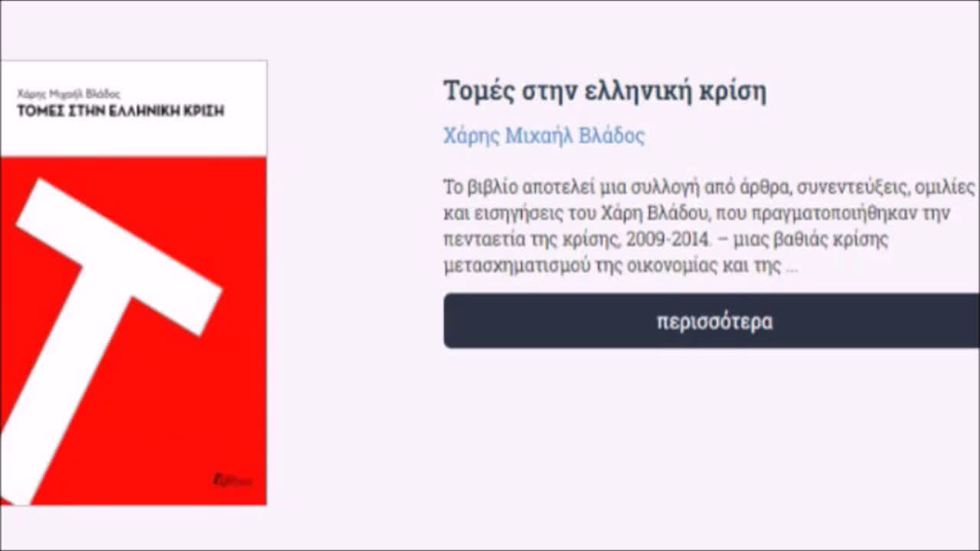
Task: Click the publisher logo on book cover
Action: pyautogui.click(x=232, y=481)
